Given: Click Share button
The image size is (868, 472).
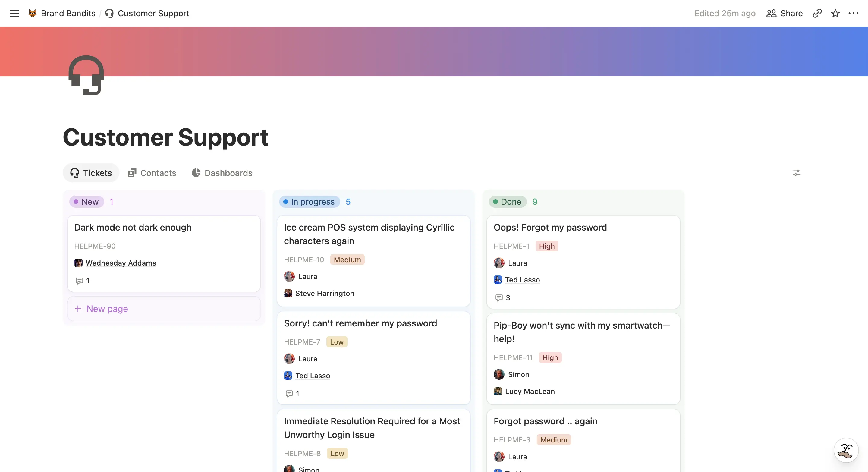Looking at the screenshot, I should pos(785,13).
